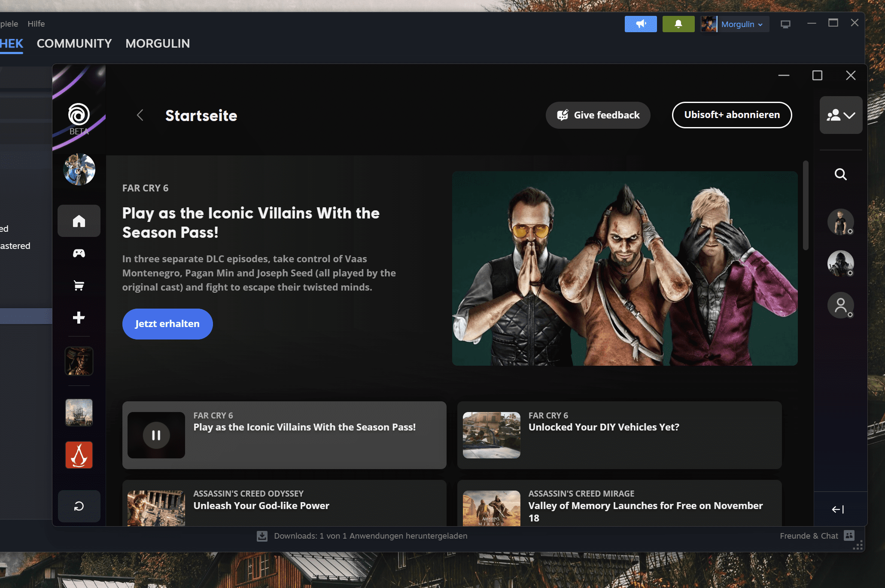
Task: Open the COMMUNITY tab in Steam
Action: point(74,43)
